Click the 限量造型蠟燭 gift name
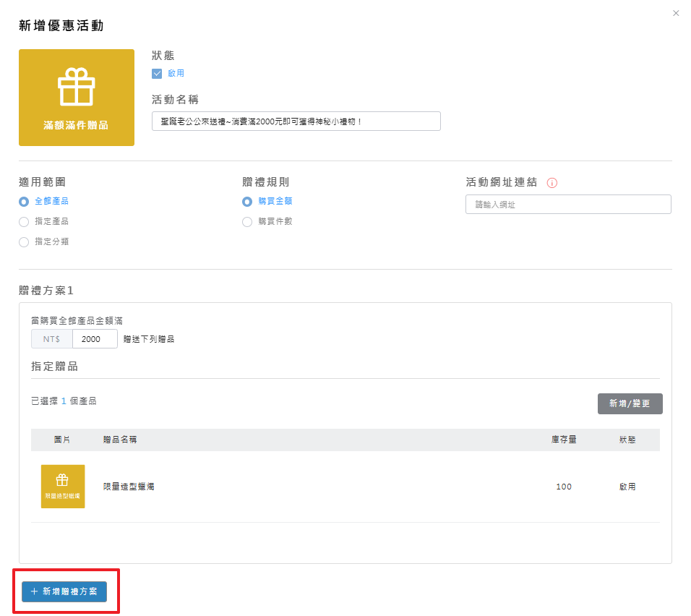The height and width of the screenshot is (616, 691). pyautogui.click(x=129, y=487)
